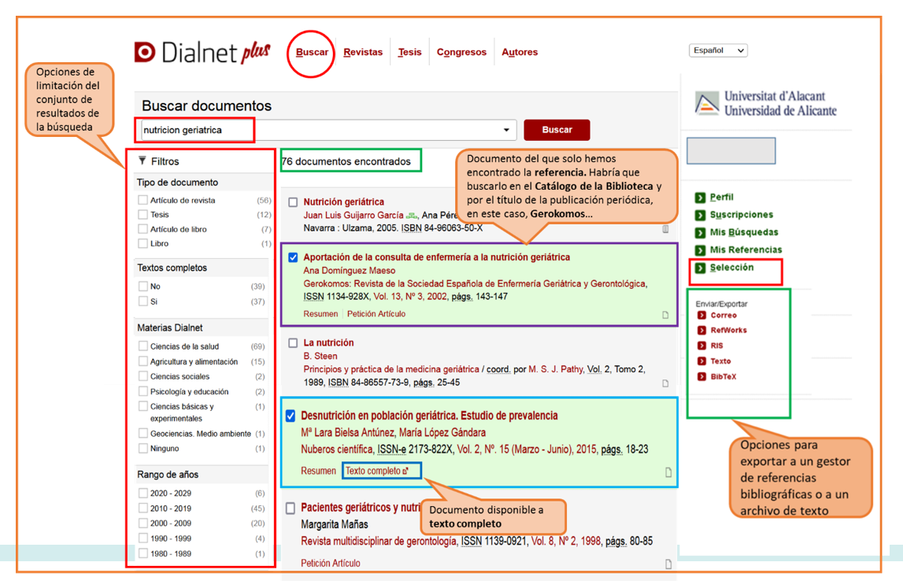Check the Artículo de revista filter
Viewport: 903px width, 588px height.
pyautogui.click(x=142, y=200)
